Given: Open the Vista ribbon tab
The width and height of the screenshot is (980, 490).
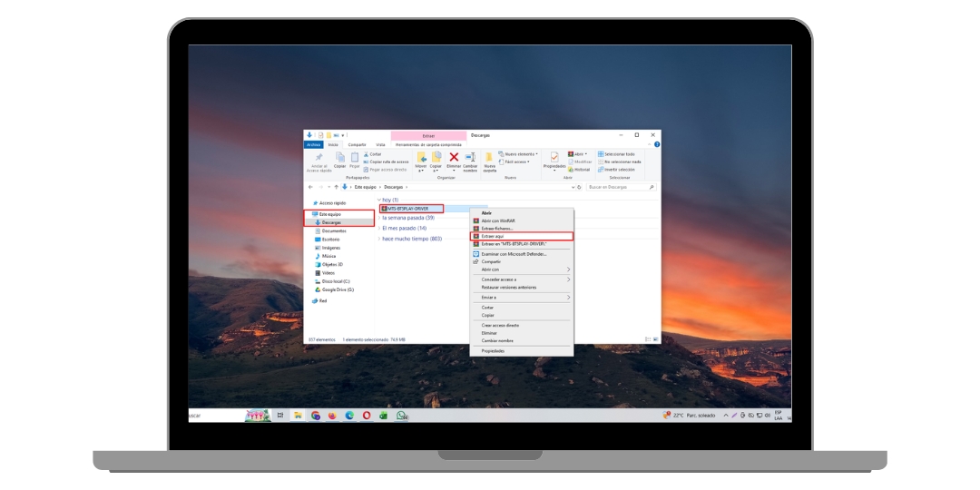Looking at the screenshot, I should click(x=380, y=144).
